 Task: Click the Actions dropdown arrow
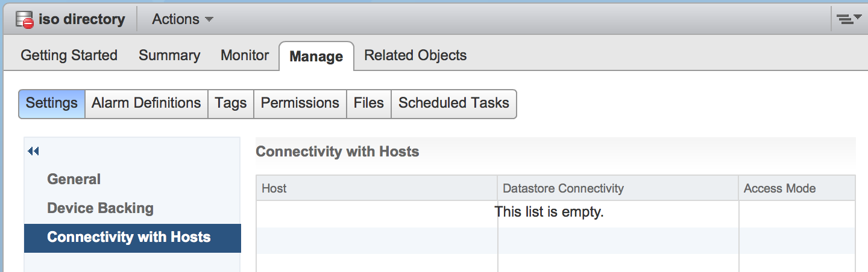point(209,20)
